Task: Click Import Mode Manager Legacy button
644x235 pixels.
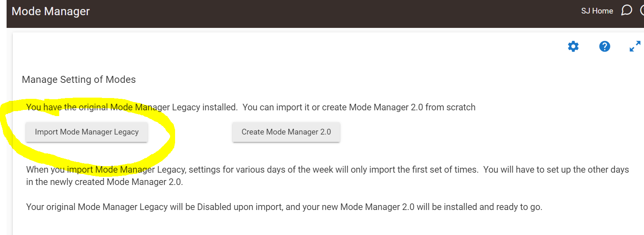Action: 87,132
